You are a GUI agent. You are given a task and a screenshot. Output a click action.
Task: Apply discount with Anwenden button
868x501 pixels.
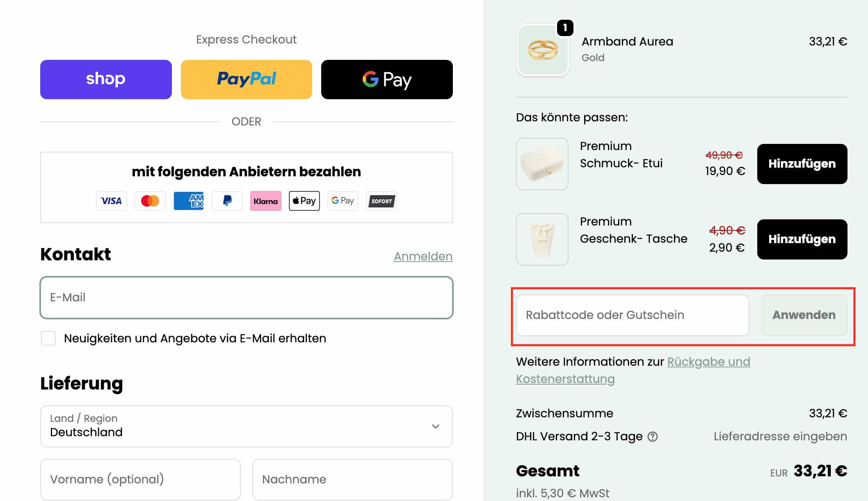tap(804, 315)
